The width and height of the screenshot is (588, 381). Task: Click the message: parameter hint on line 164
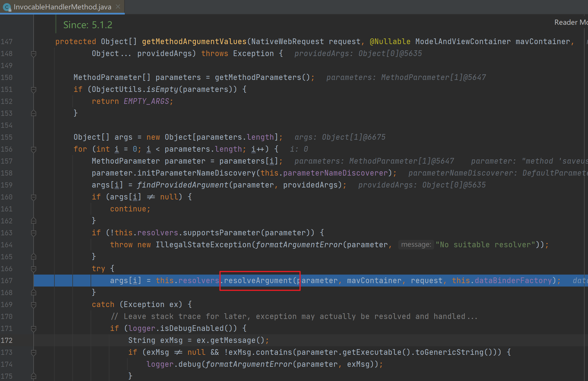(416, 245)
